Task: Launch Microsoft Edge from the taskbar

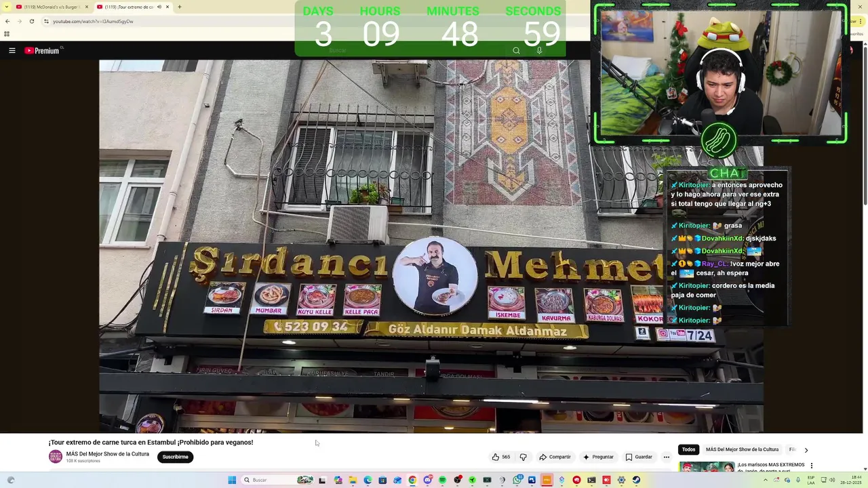Action: point(368,480)
